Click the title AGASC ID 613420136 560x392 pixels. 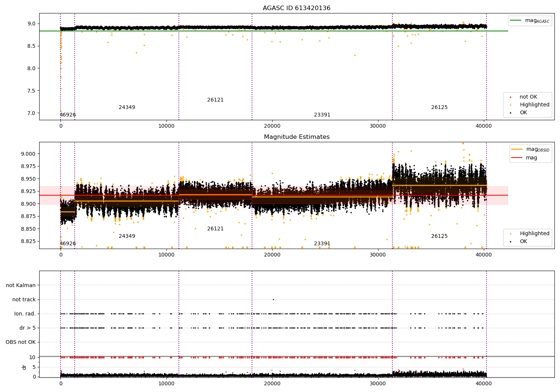tap(296, 8)
